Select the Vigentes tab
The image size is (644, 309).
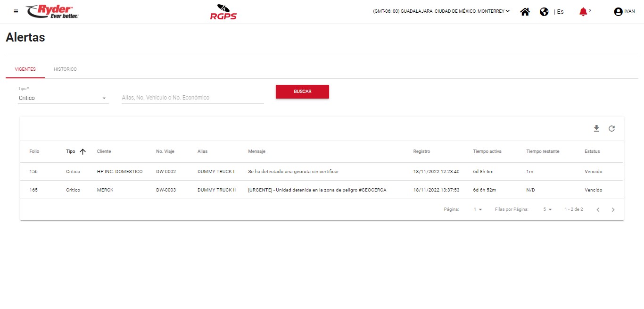25,69
